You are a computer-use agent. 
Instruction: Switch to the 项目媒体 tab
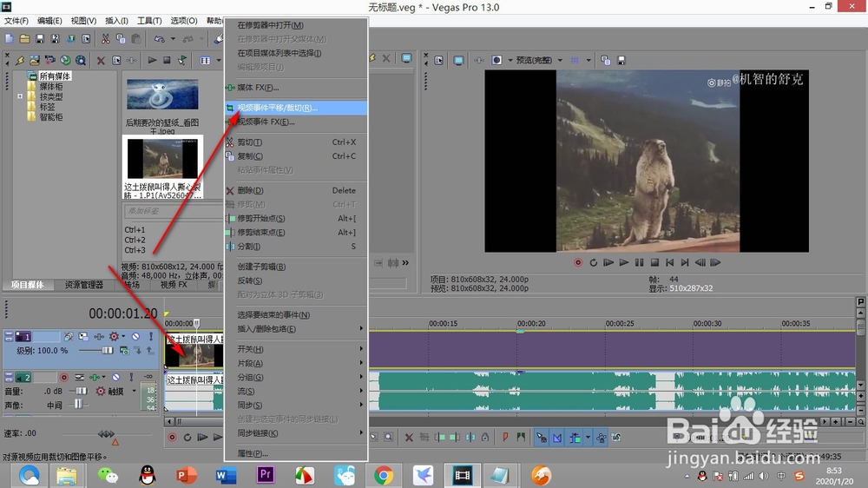point(27,285)
